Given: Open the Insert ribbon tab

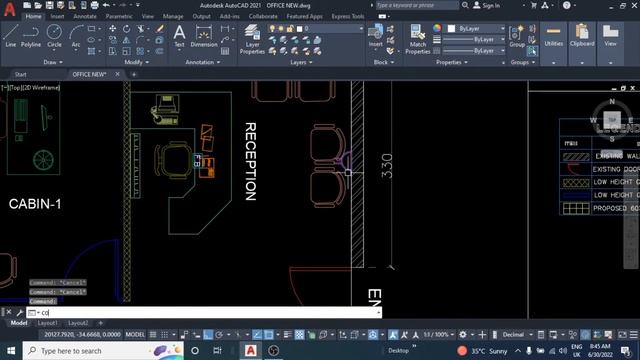Looking at the screenshot, I should [57, 16].
